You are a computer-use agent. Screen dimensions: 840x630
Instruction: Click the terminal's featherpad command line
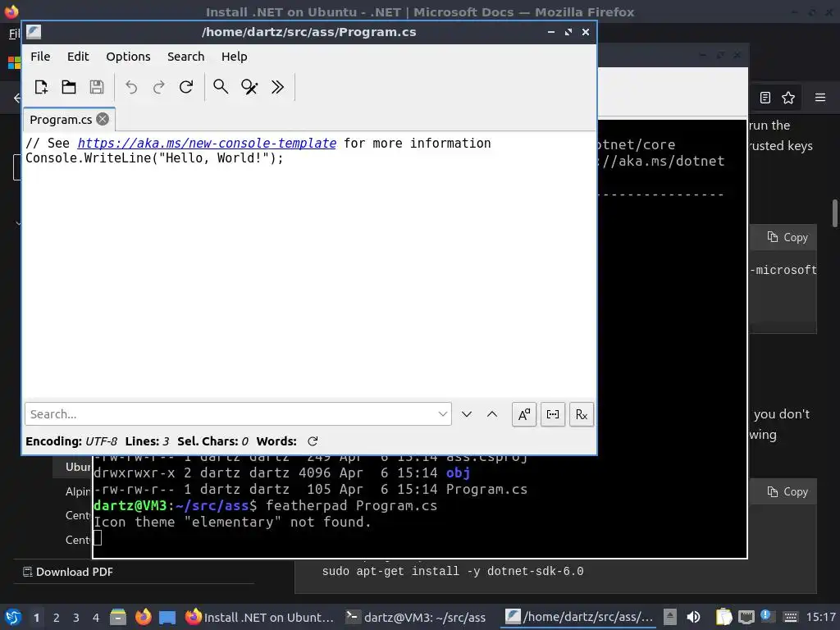(265, 505)
